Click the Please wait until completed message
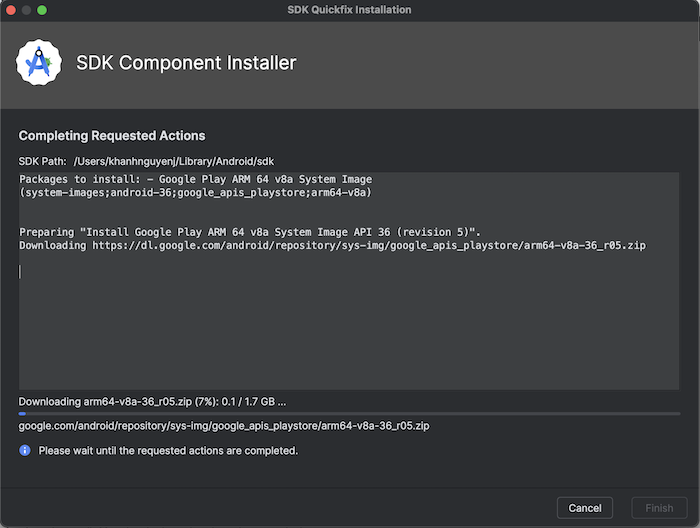This screenshot has height=528, width=700. tap(168, 451)
